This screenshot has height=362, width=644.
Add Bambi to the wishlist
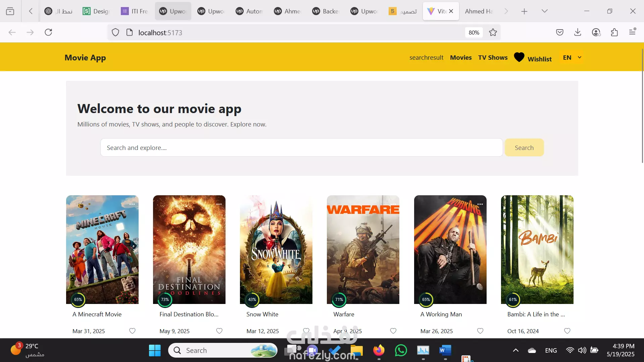567,331
